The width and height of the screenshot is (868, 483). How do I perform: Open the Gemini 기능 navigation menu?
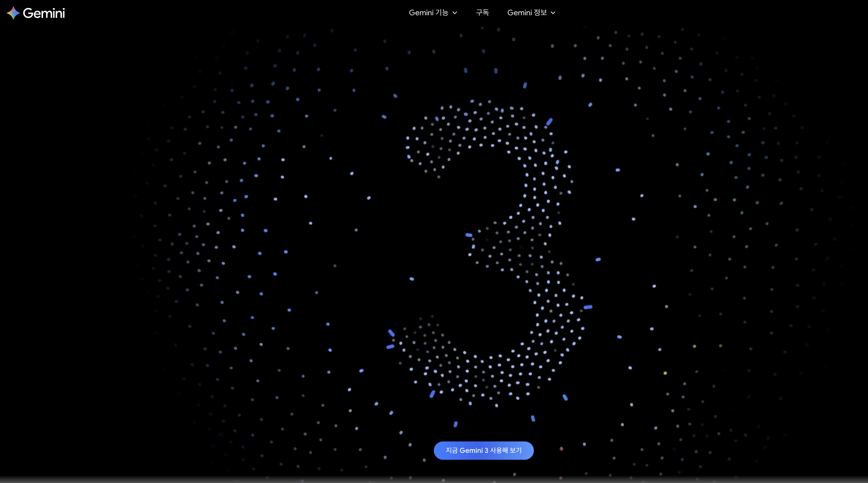pos(428,13)
